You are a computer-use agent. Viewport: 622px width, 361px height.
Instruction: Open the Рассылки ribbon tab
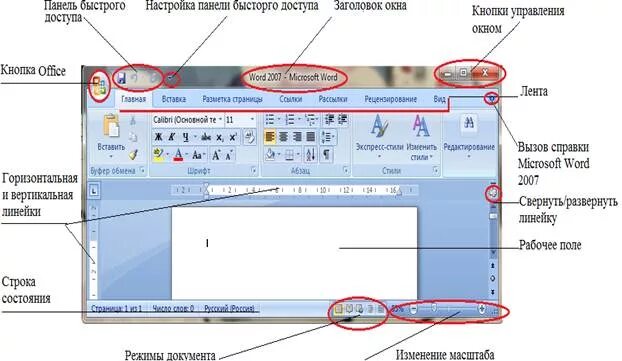[333, 99]
